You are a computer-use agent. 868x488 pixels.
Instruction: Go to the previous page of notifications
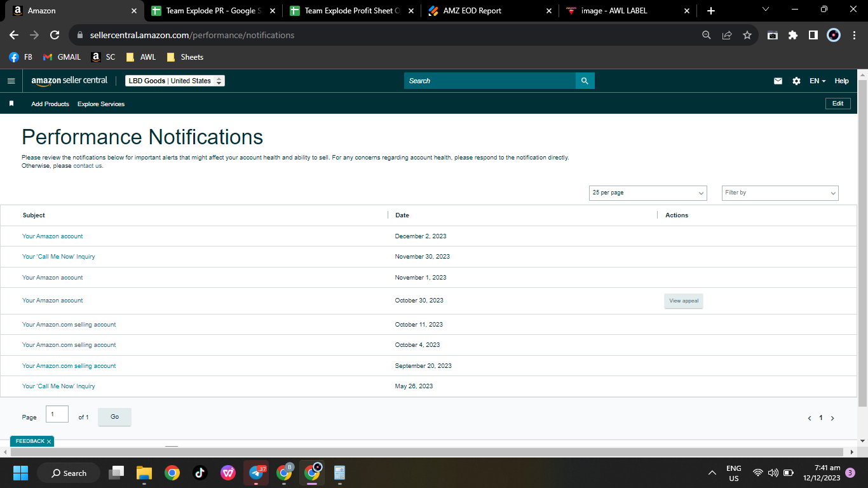click(x=810, y=418)
